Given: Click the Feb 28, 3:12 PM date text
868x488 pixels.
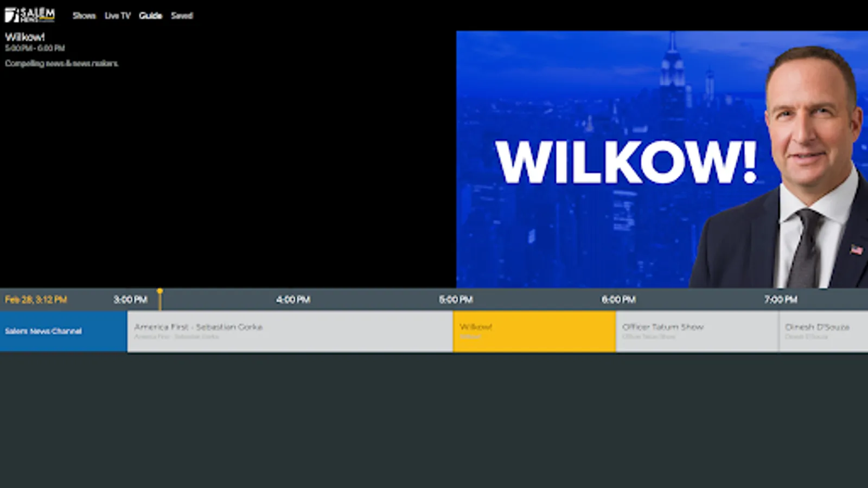Looking at the screenshot, I should 36,299.
